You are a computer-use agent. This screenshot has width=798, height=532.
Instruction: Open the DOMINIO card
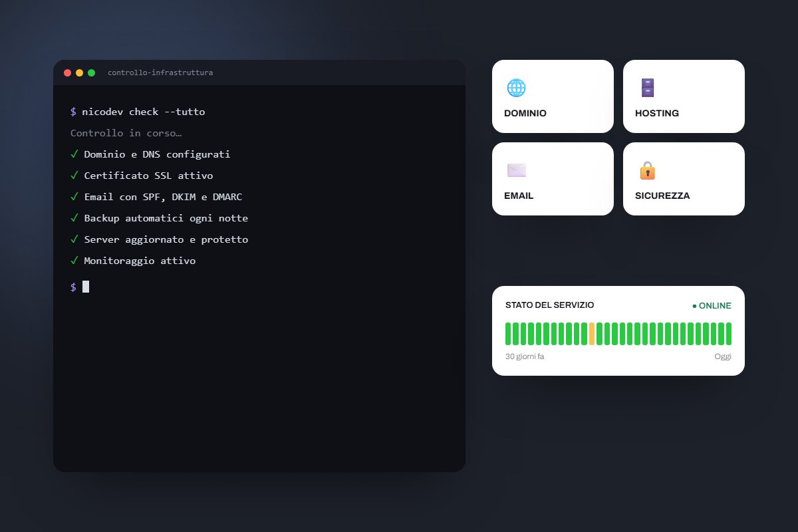553,96
